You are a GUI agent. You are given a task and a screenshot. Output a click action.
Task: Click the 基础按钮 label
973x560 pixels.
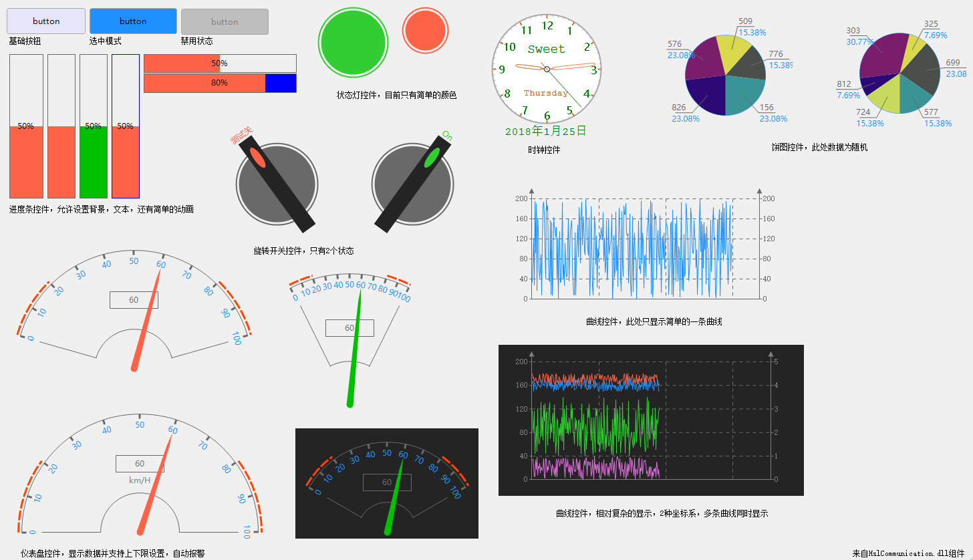point(25,41)
